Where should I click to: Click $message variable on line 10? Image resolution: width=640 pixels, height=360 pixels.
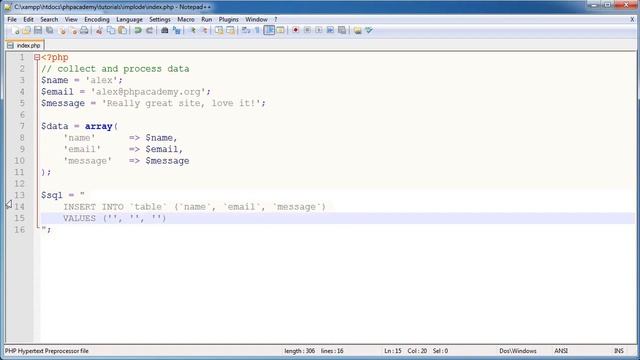167,161
